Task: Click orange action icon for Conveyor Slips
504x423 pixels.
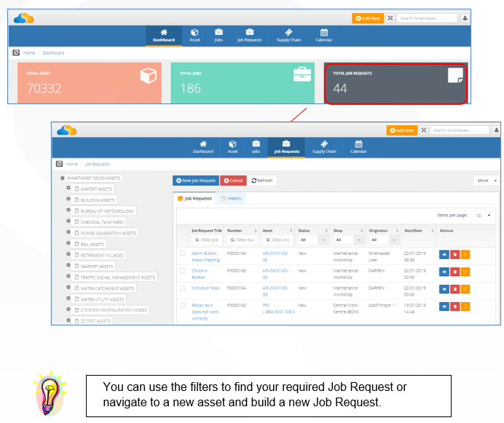Action: 465,289
